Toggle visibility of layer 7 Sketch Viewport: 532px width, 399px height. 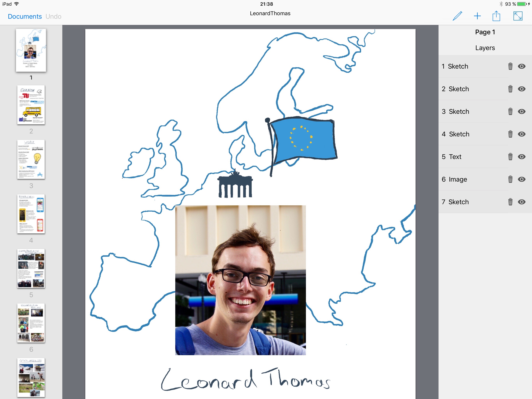coord(521,202)
